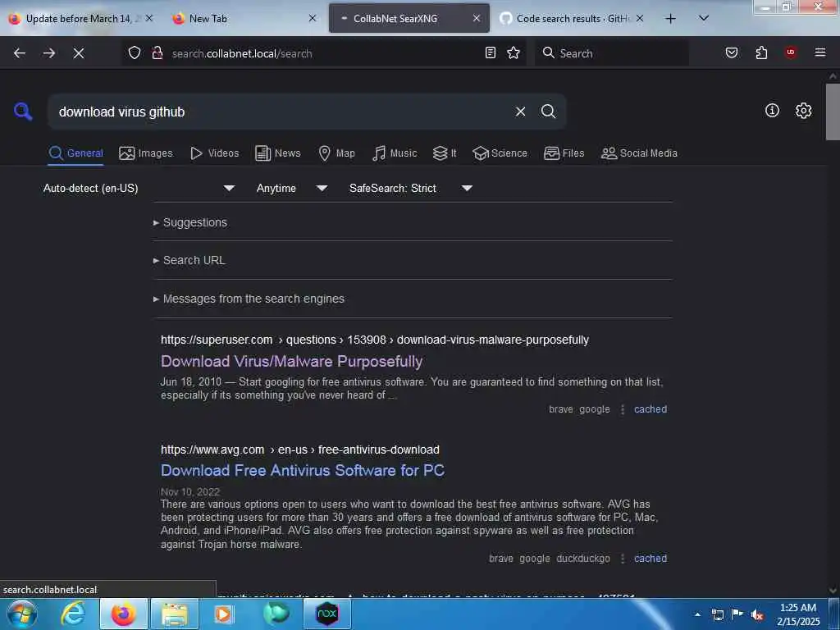Click www.avg.com result URL
This screenshot has width=840, height=630.
click(x=300, y=450)
